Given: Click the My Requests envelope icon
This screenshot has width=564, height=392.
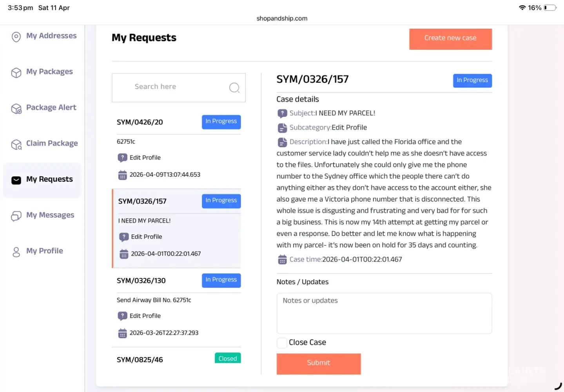Looking at the screenshot, I should point(16,180).
